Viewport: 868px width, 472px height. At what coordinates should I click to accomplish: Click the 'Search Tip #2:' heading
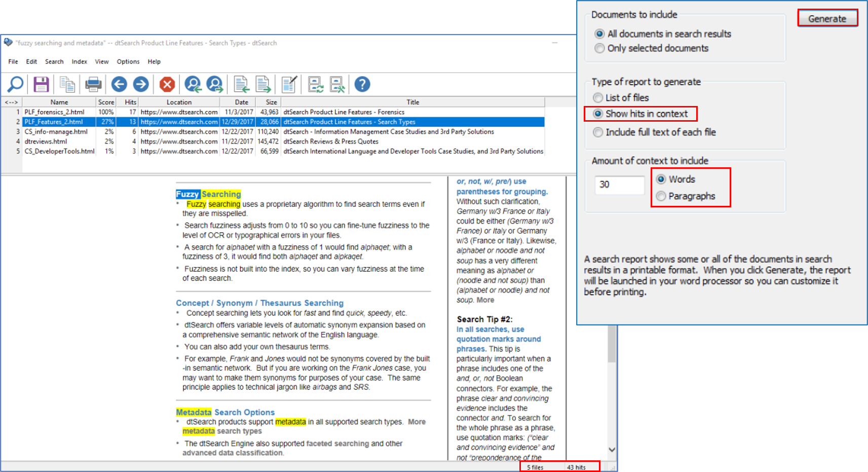(484, 319)
